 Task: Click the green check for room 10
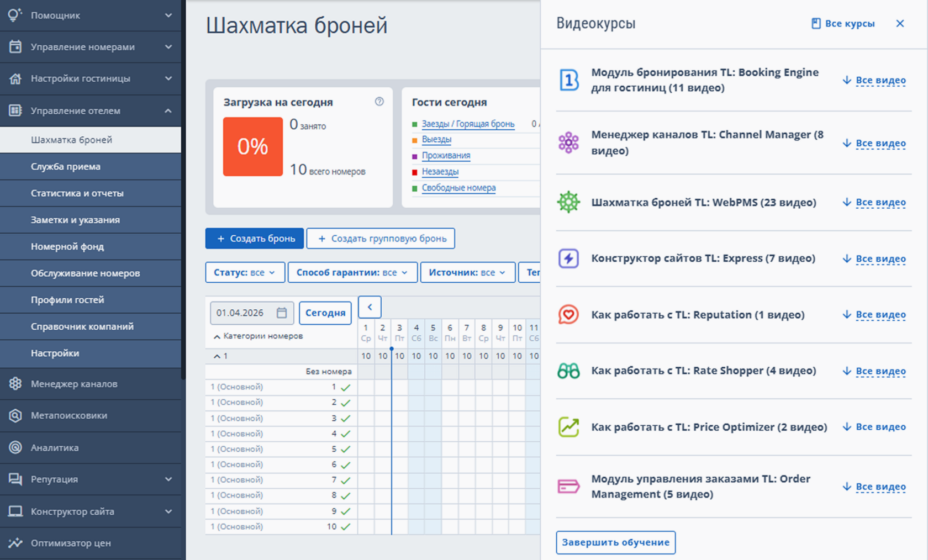346,527
